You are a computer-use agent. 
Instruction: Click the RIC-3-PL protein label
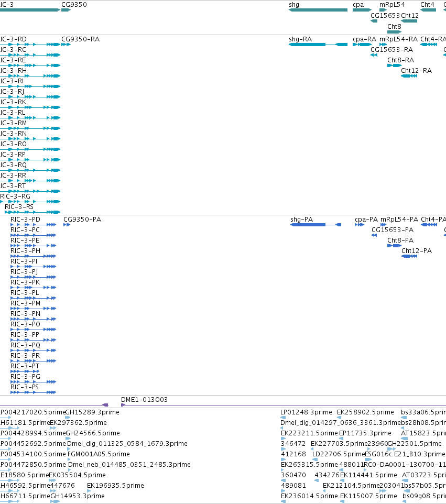tap(25, 293)
